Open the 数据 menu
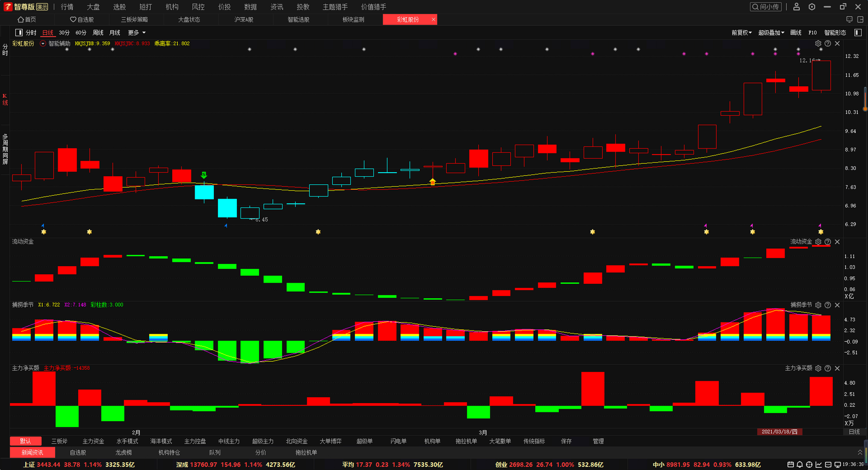 (250, 7)
